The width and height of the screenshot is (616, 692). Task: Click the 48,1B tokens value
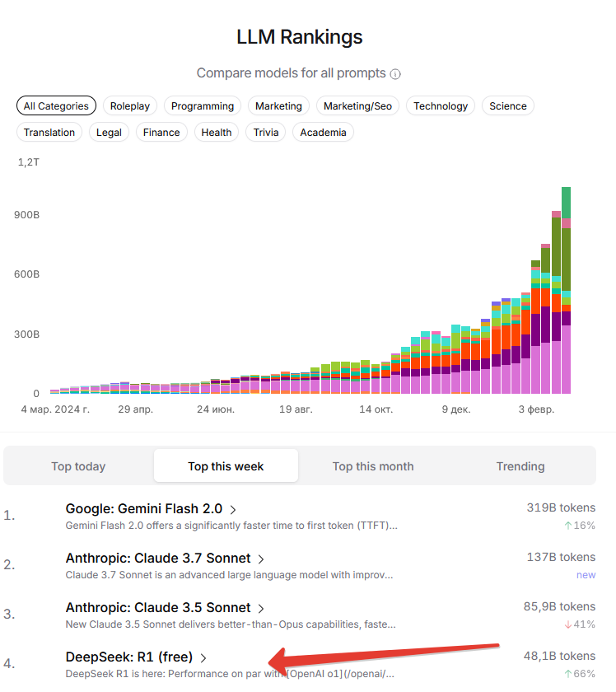tap(559, 657)
